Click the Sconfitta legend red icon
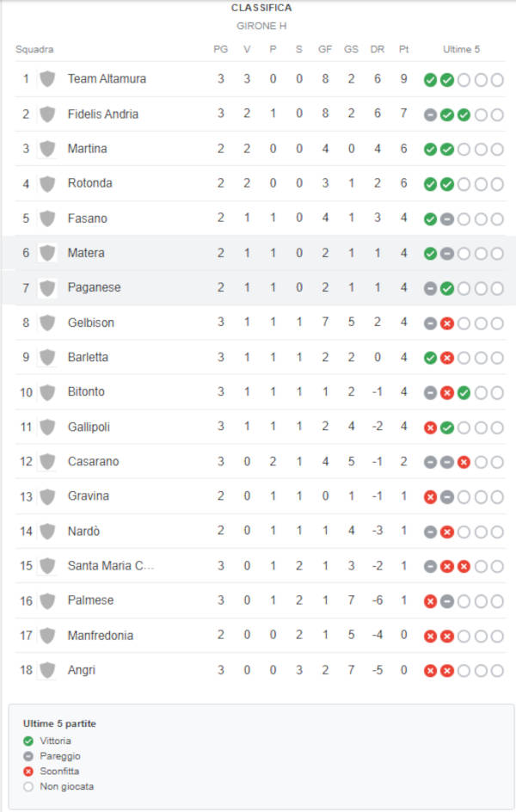 (x=28, y=772)
